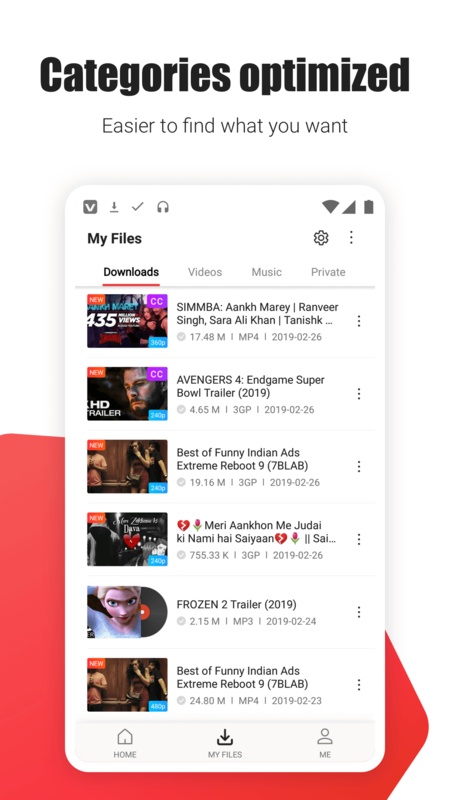Open options for Meri Aankhon Me Judai
This screenshot has height=800, width=450.
tap(359, 539)
